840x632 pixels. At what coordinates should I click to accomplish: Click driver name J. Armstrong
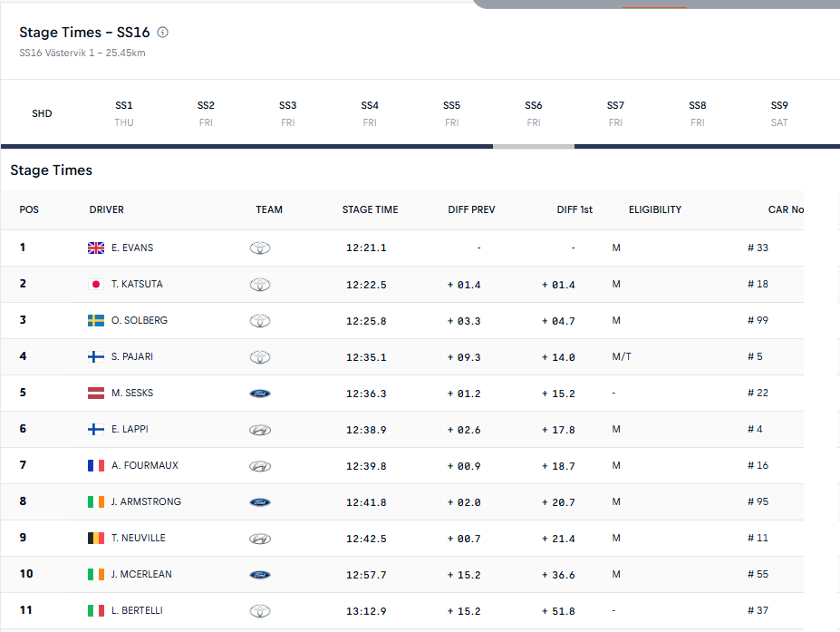[x=146, y=501]
